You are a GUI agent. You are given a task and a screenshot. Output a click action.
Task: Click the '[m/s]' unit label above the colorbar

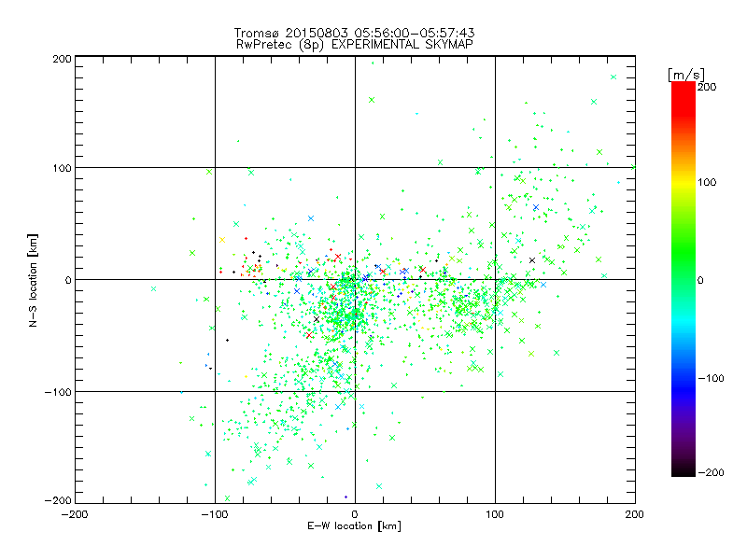tap(686, 75)
